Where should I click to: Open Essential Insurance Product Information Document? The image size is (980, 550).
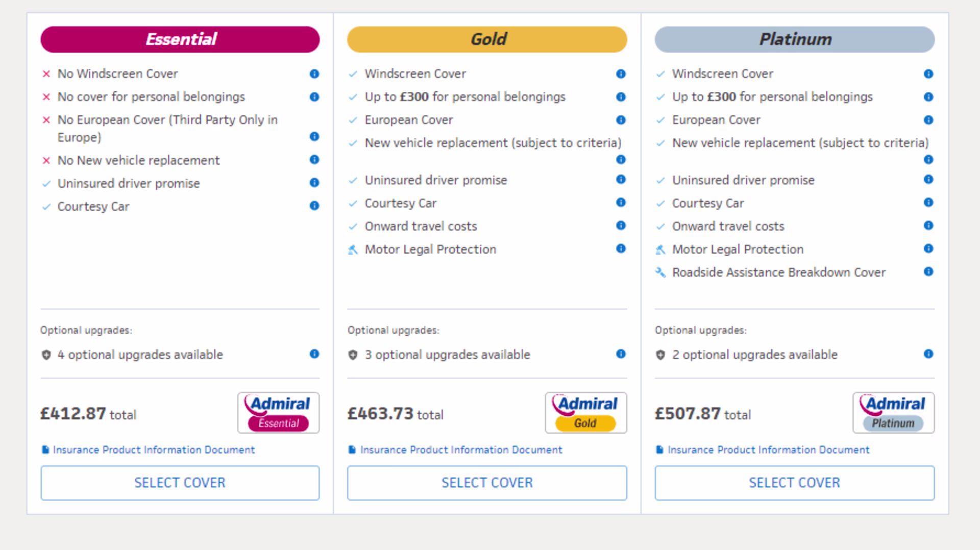[x=154, y=450]
